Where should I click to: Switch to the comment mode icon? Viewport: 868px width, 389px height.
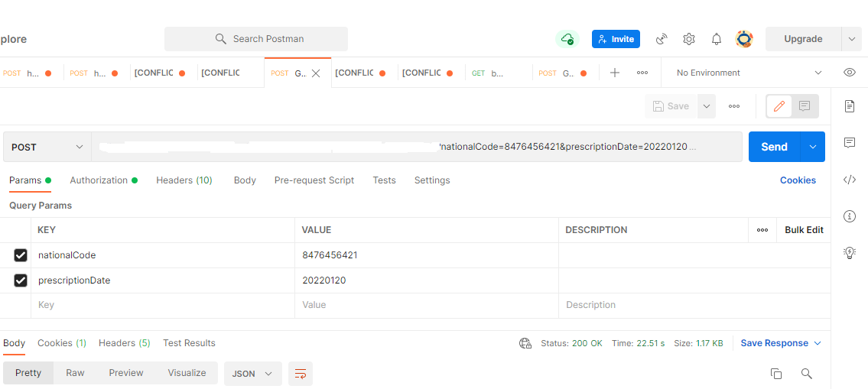pos(805,106)
